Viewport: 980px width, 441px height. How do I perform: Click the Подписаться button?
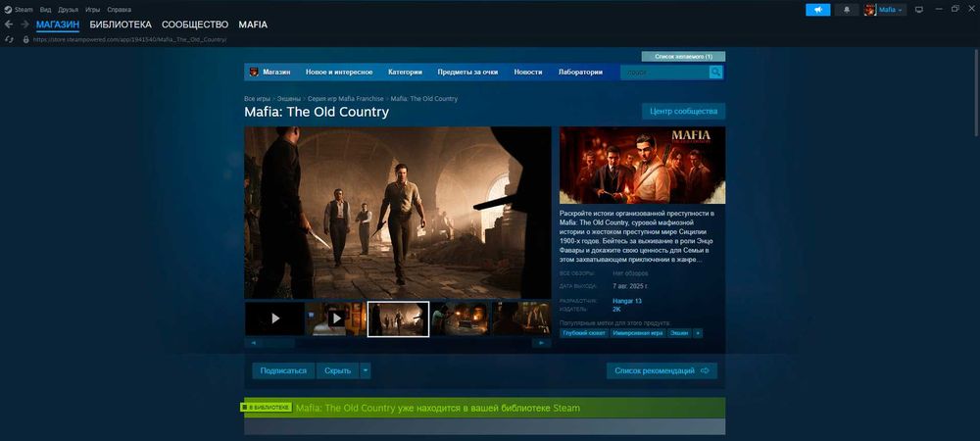pos(284,370)
